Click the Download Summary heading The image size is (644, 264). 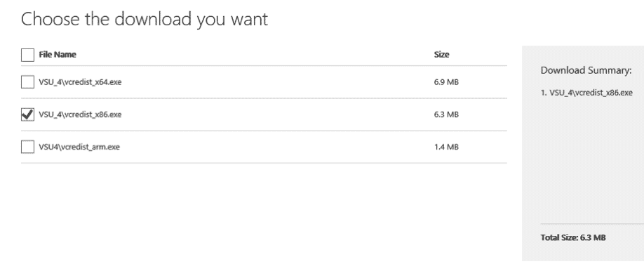tap(586, 70)
